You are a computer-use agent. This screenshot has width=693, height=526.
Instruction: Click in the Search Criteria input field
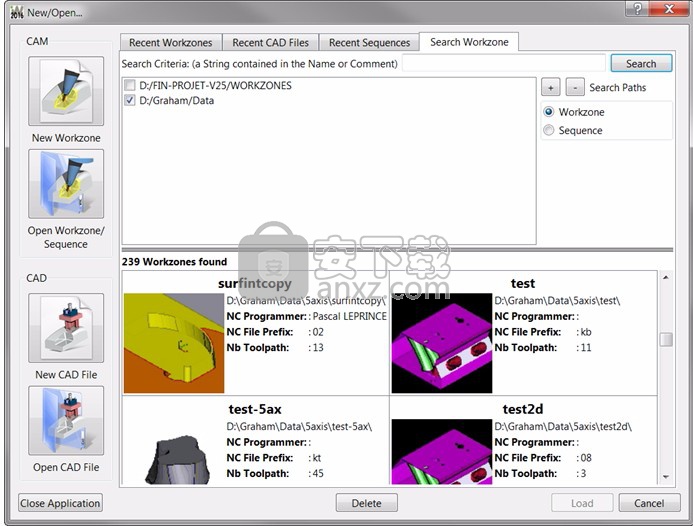[504, 64]
